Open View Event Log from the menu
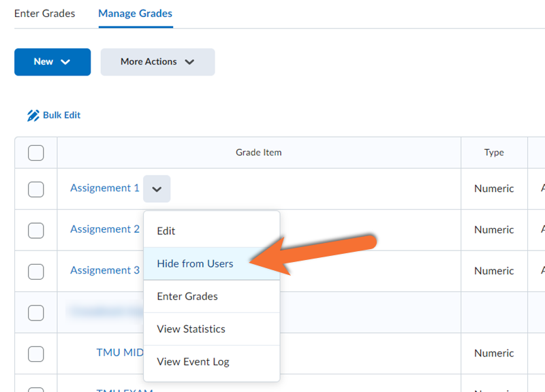The image size is (545, 392). [212, 361]
